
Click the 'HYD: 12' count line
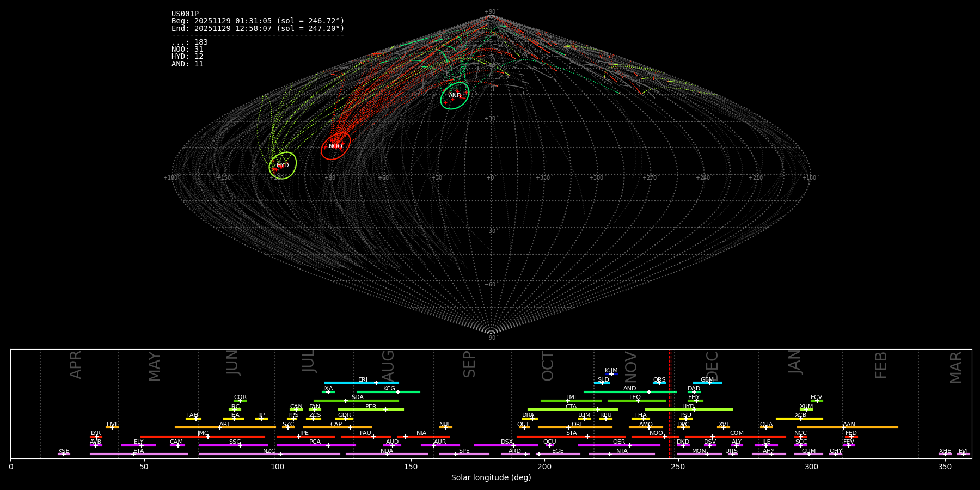187,57
